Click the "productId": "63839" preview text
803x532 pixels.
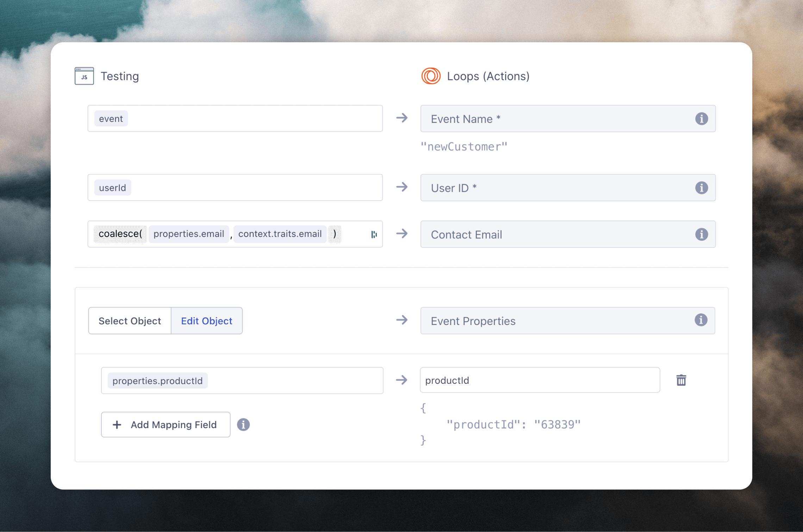[513, 425]
